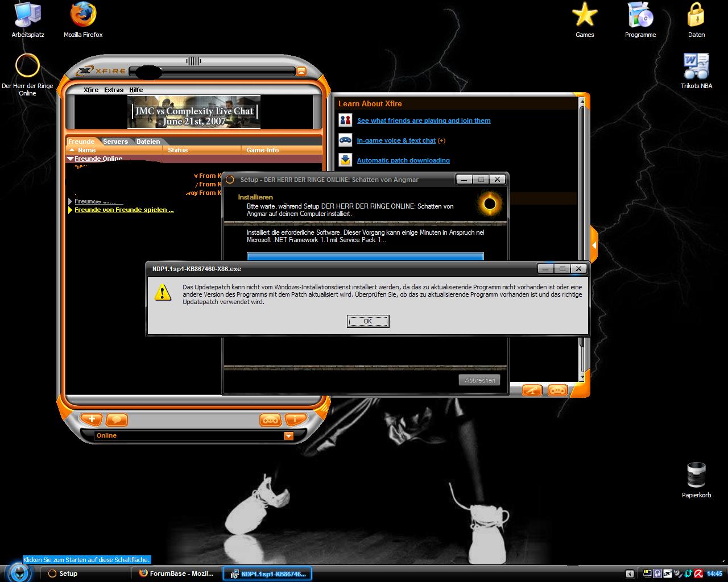Expand hidden system tray icons
Viewport: 728px width, 582px height.
[x=630, y=573]
